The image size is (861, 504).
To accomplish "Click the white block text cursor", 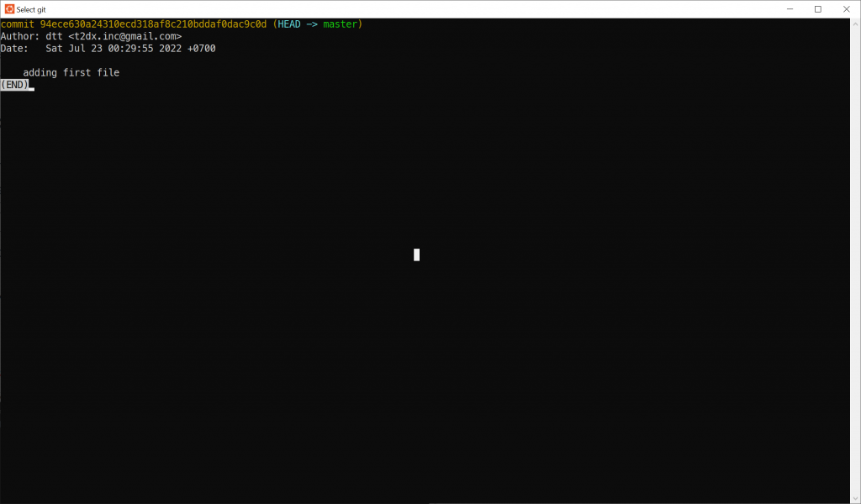I will point(417,255).
